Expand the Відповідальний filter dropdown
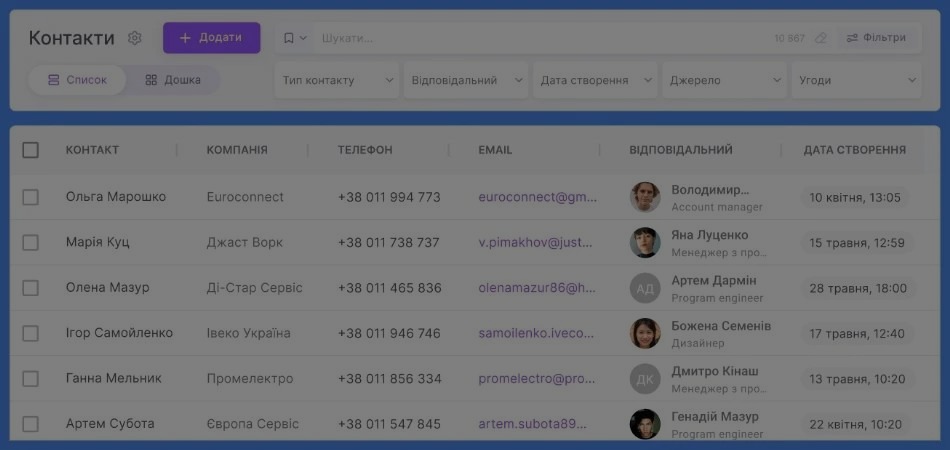This screenshot has width=950, height=450. point(466,80)
